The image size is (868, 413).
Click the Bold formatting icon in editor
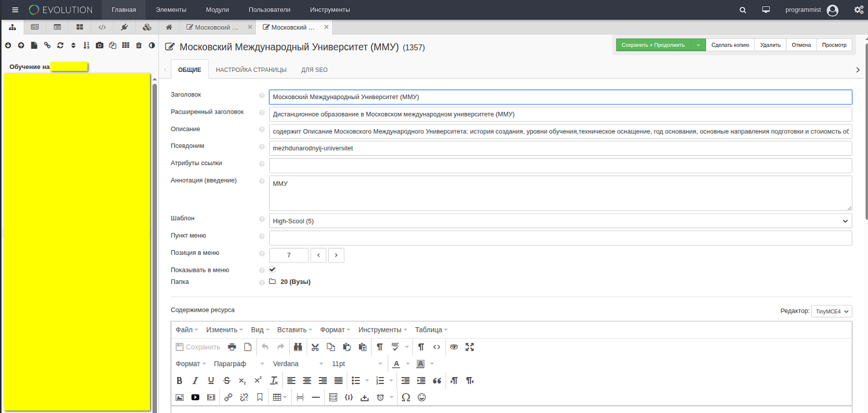tap(179, 381)
